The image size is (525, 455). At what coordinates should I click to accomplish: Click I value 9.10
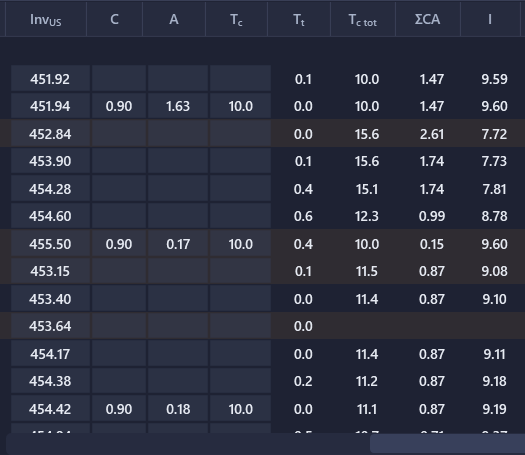[x=494, y=299]
